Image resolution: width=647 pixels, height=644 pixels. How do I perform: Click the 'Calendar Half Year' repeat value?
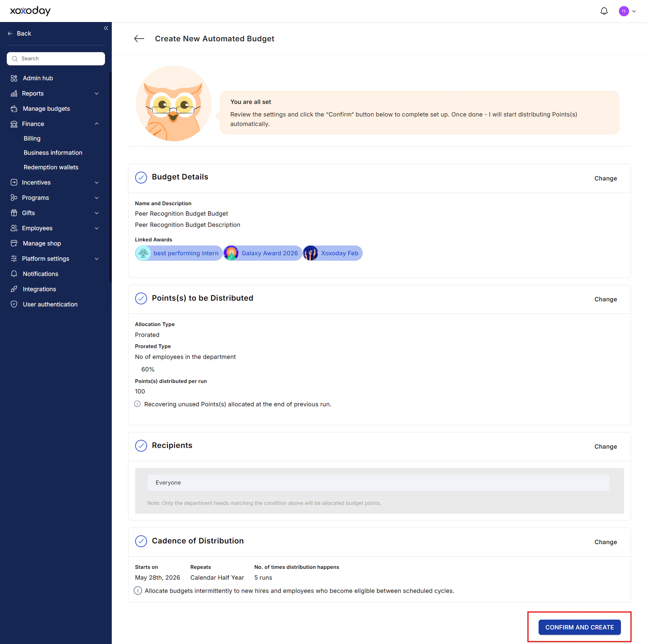[x=217, y=578]
